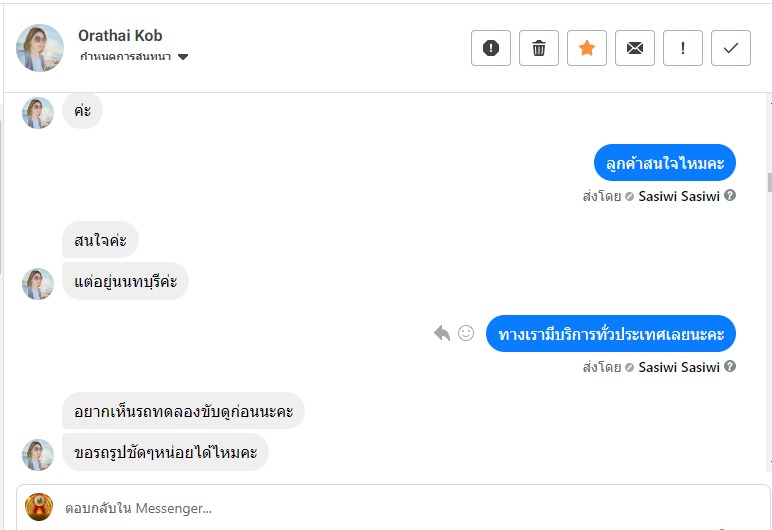Click the message ลูกค้าสนใจไหมคะ bubble
The width and height of the screenshot is (772, 530).
pos(664,162)
